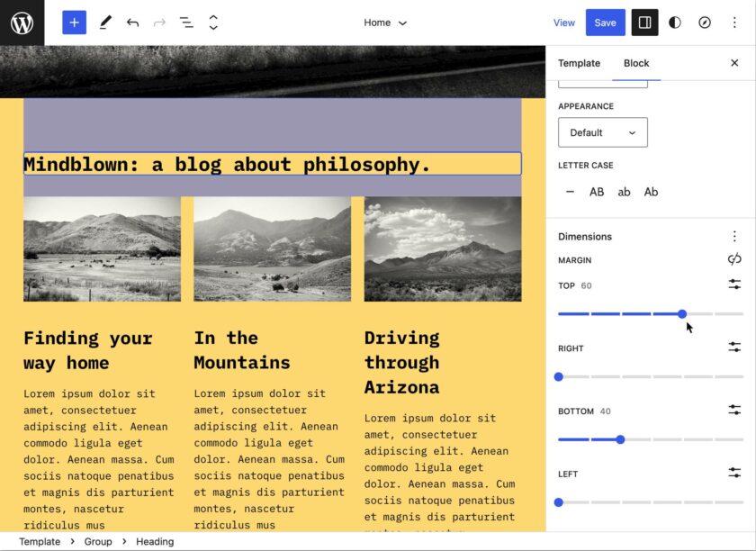The width and height of the screenshot is (756, 551).
Task: Open the Appearance Default dropdown
Action: [602, 132]
